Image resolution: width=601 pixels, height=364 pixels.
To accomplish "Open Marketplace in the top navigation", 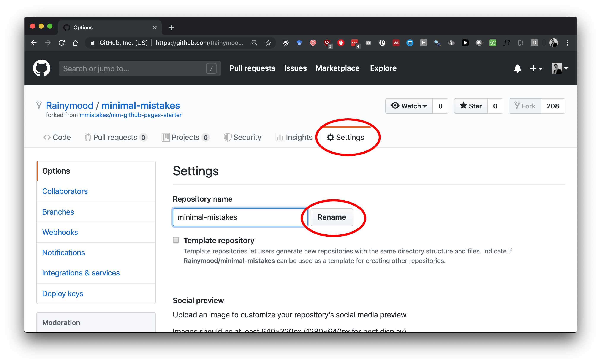I will click(337, 68).
